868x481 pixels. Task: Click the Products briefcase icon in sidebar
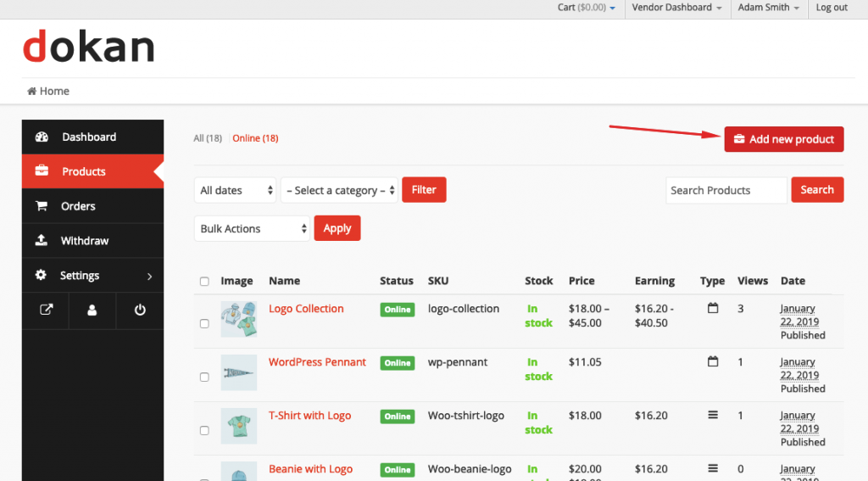pos(42,171)
